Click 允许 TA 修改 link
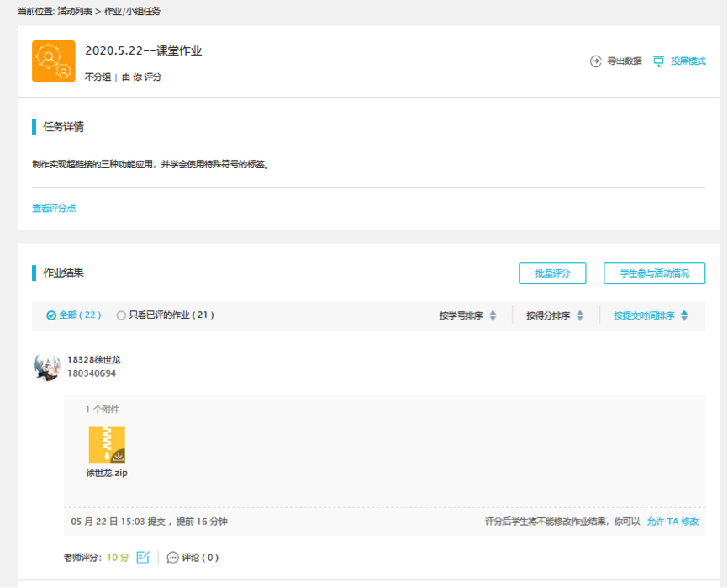Screen dimensions: 728x588 tap(673, 522)
